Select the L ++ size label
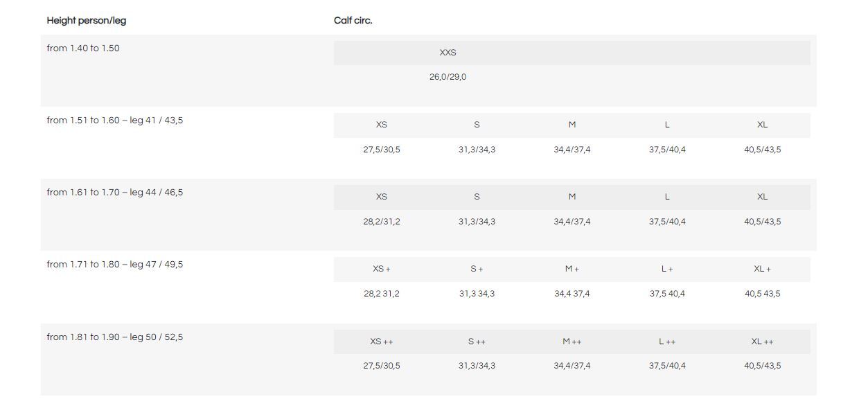This screenshot has width=868, height=408. click(x=667, y=342)
